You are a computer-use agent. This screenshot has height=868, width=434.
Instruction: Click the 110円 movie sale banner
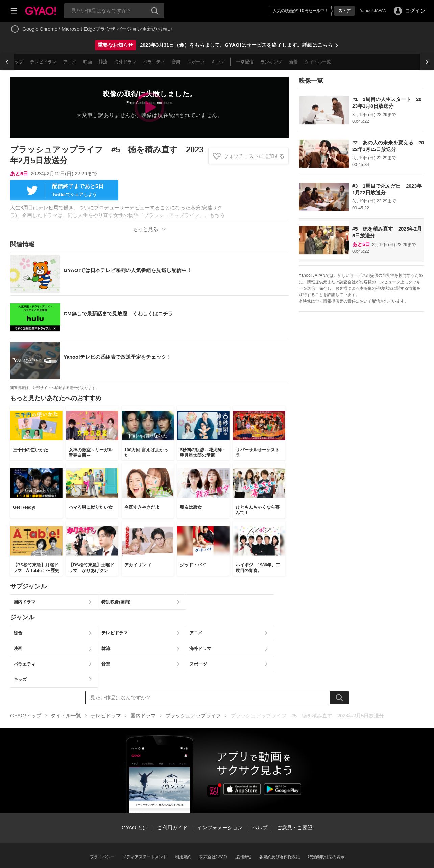300,11
